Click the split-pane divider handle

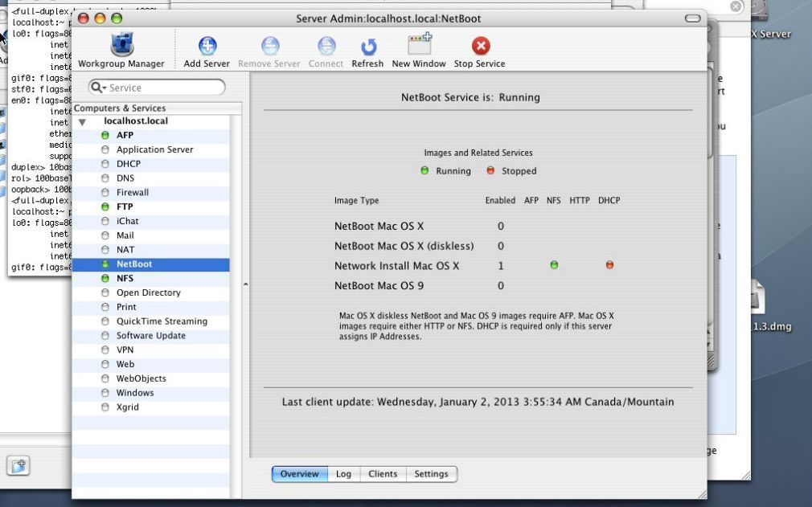point(245,284)
